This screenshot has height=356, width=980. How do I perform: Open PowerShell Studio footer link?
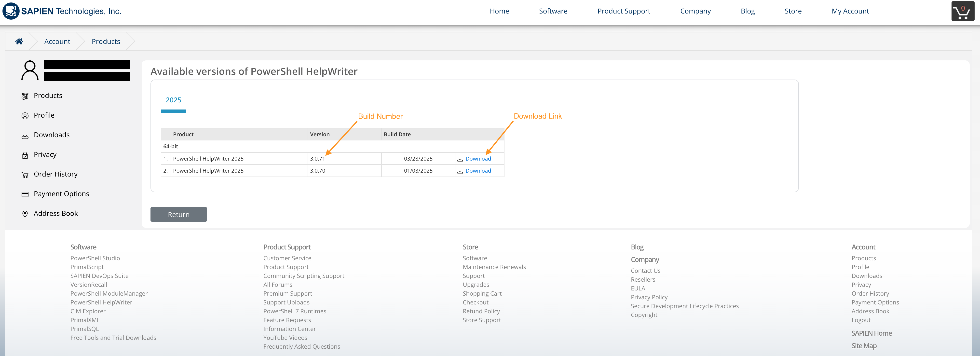(x=95, y=258)
